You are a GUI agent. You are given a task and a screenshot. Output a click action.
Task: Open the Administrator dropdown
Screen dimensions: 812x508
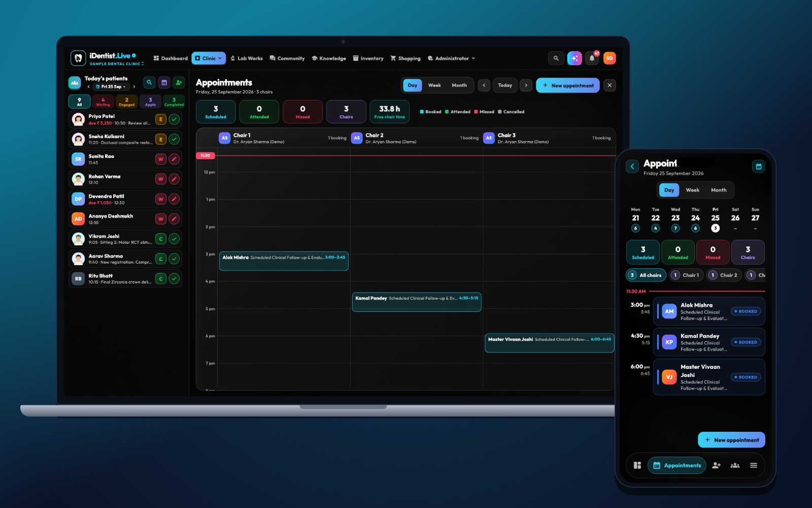pos(452,58)
